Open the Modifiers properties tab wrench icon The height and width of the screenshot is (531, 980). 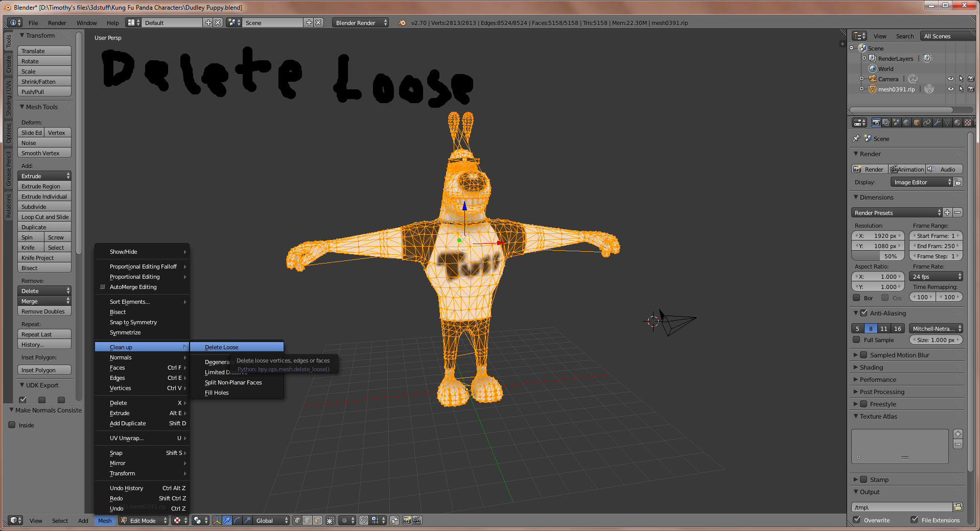click(x=937, y=123)
